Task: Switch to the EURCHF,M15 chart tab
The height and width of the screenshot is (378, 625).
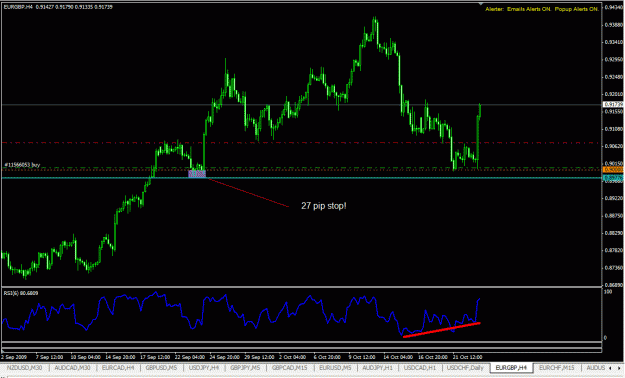Action: pyautogui.click(x=557, y=368)
